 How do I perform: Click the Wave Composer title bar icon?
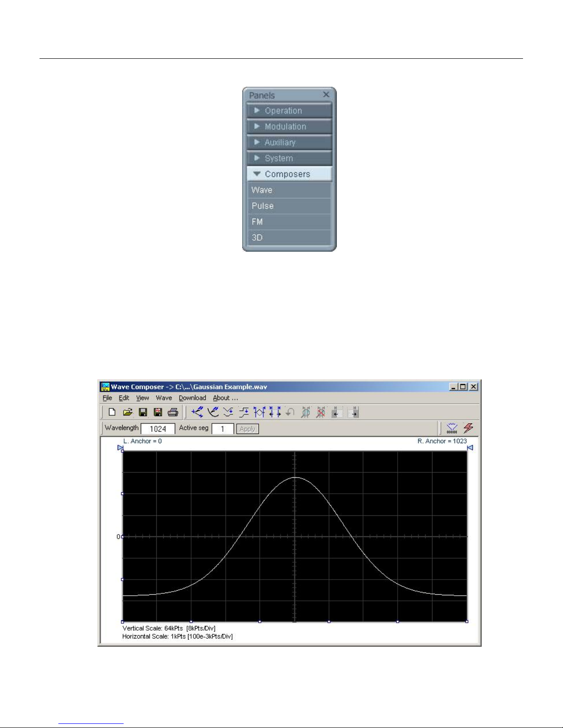click(x=105, y=387)
